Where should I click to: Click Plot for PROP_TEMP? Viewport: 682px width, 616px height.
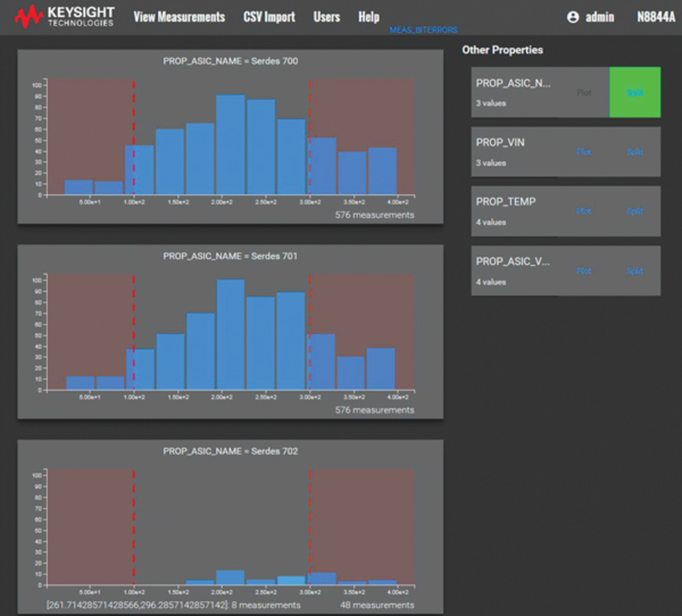tap(584, 211)
